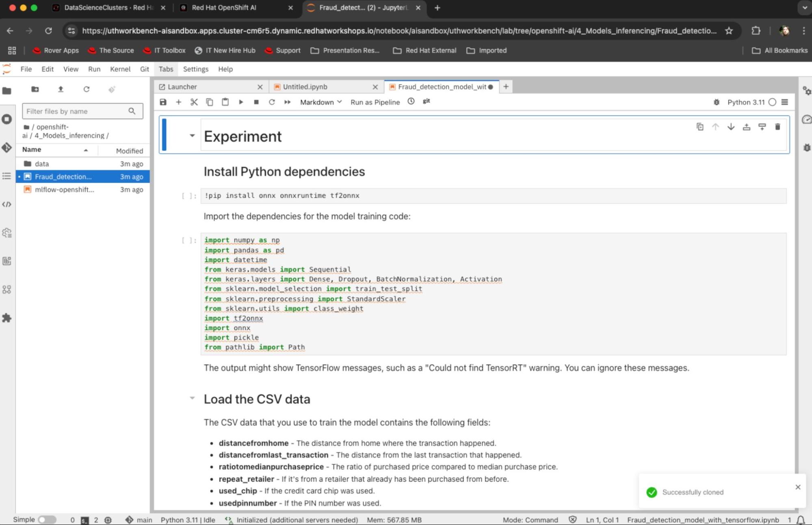Click the Filter files by name field
This screenshot has width=812, height=525.
pos(76,111)
